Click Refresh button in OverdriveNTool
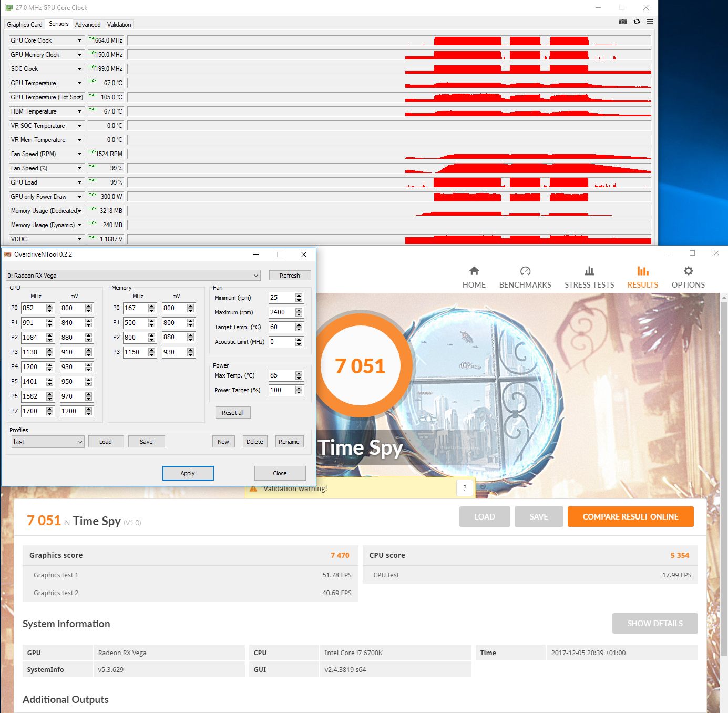The height and width of the screenshot is (713, 728). (x=290, y=276)
